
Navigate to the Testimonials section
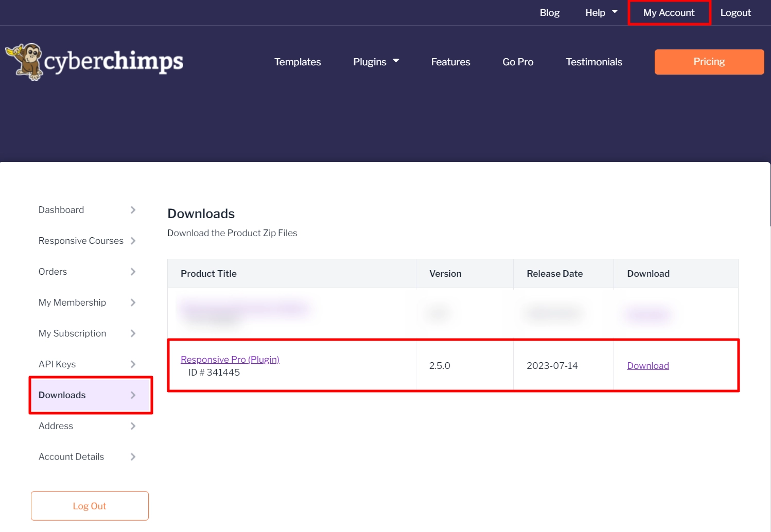point(594,62)
